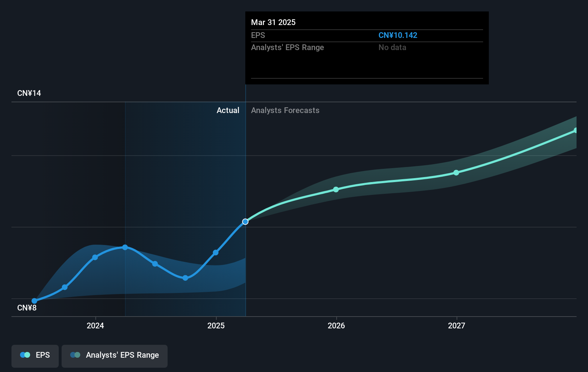Screen dimensions: 588x372
Task: Click the 2026 forecast data point
Action: (336, 190)
